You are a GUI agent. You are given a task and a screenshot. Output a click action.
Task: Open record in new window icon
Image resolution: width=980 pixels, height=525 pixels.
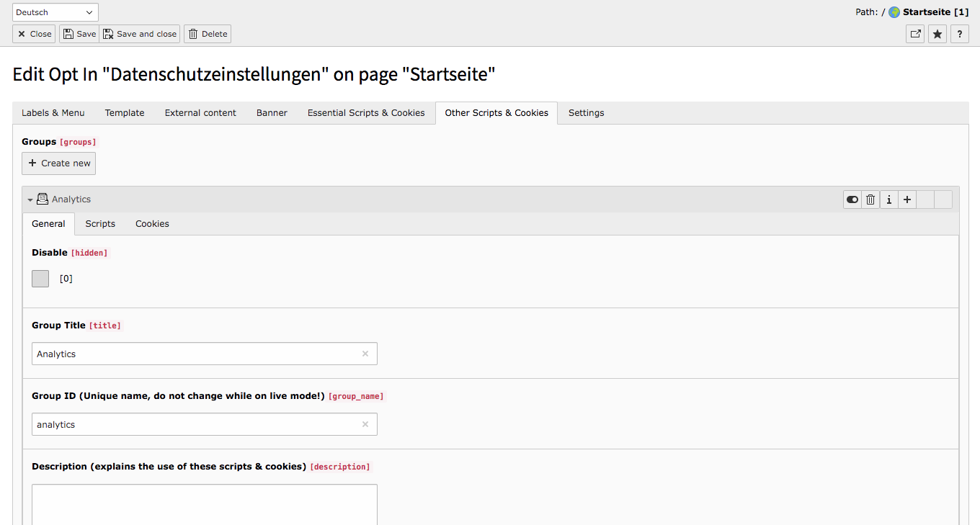pyautogui.click(x=915, y=34)
